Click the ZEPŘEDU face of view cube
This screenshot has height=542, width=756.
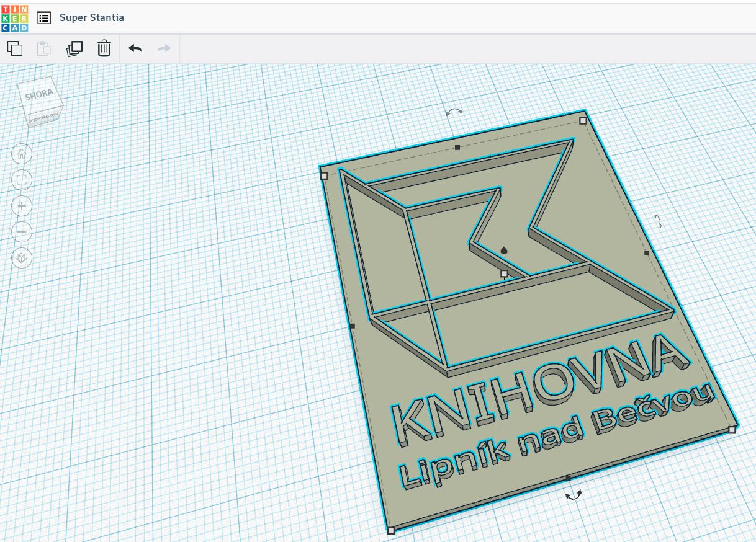45,117
